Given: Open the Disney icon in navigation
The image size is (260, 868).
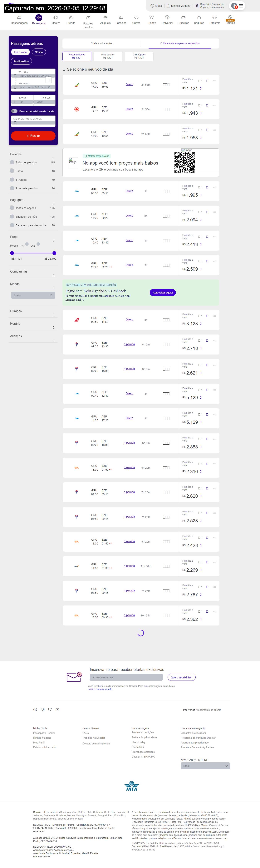Looking at the screenshot, I should point(151,17).
